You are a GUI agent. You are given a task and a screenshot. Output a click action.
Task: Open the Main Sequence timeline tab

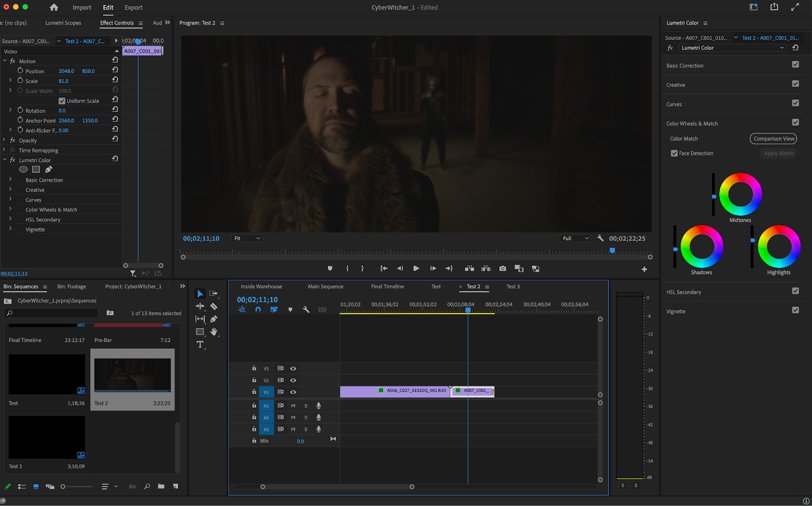point(325,286)
